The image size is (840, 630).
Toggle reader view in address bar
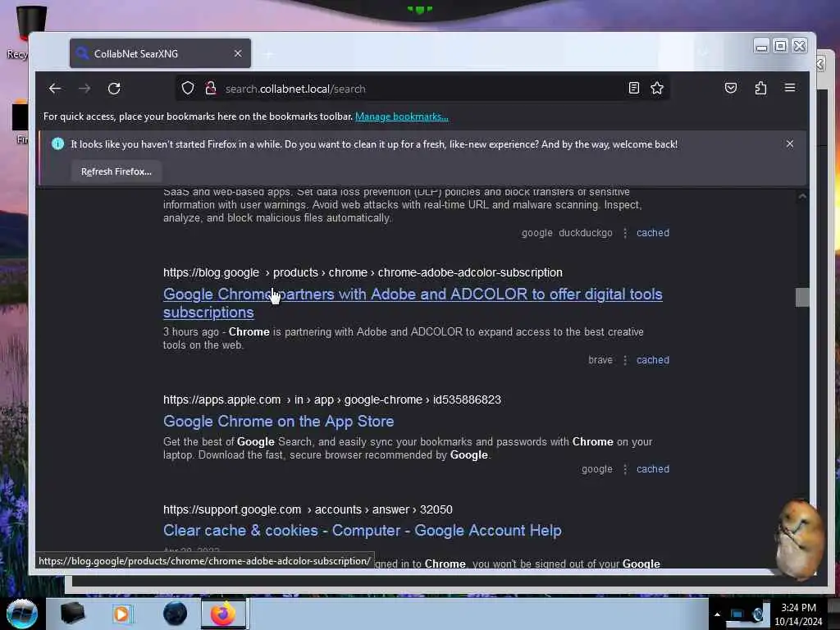(634, 88)
